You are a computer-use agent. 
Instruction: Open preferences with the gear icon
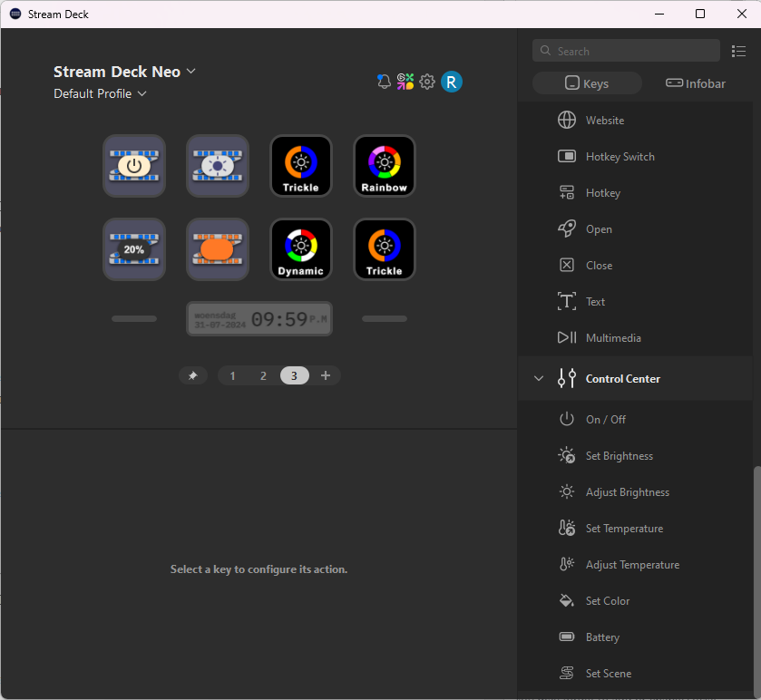click(427, 82)
